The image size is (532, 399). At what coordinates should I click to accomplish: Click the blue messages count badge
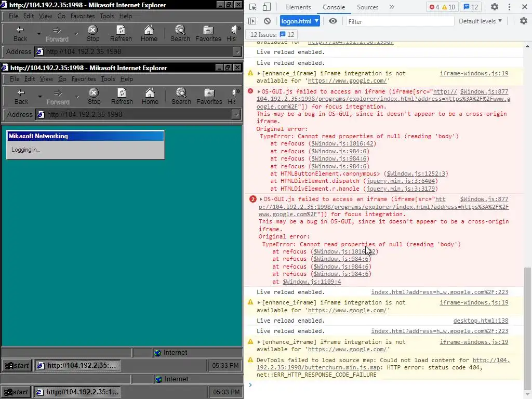coord(471,7)
